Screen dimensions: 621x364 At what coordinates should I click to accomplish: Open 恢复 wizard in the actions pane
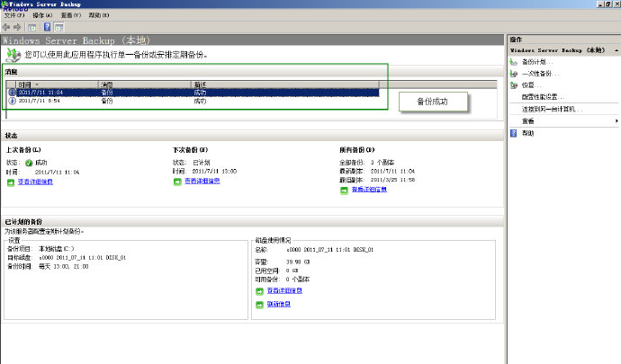[x=531, y=85]
